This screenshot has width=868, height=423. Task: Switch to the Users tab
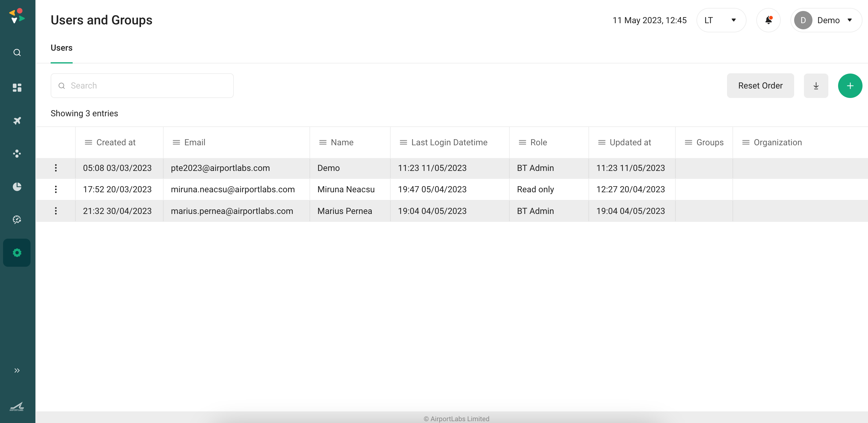click(61, 48)
